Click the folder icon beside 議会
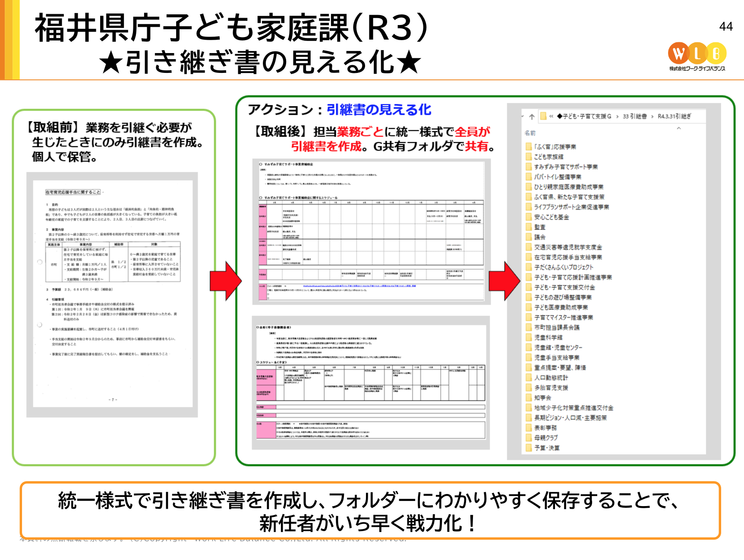Screen dimensions: 744x560 pos(529,237)
